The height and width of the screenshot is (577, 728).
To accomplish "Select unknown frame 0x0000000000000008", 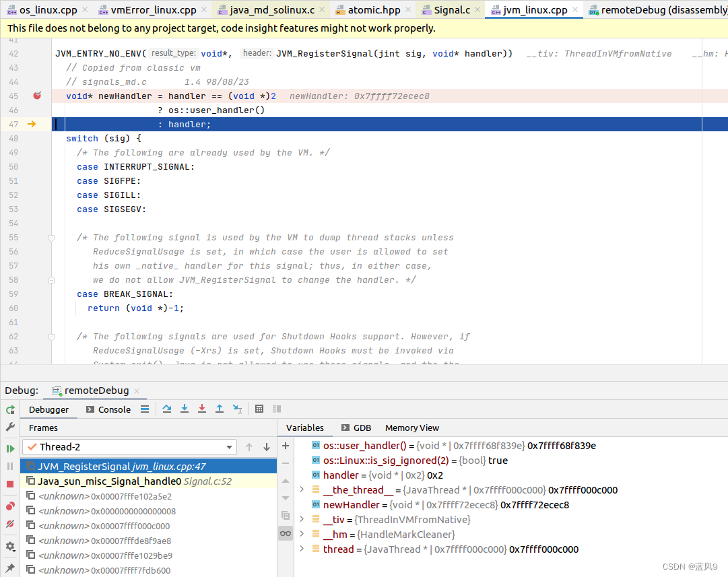I will tap(149, 511).
